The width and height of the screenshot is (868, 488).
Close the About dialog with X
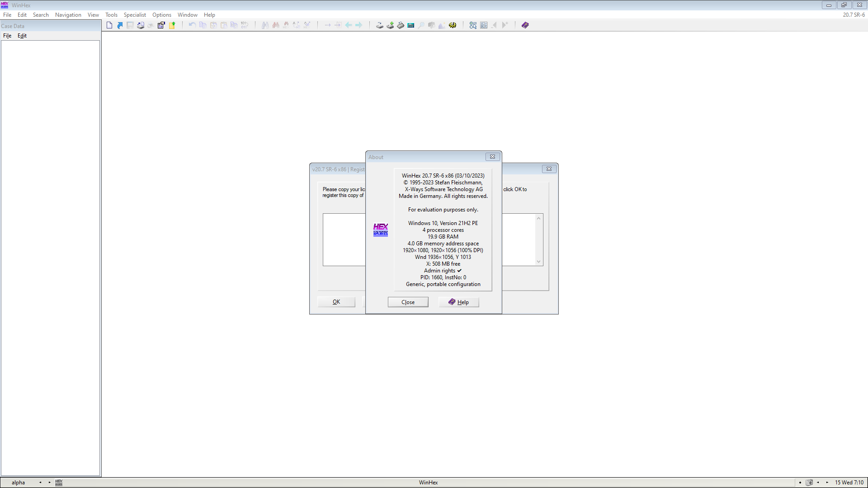(492, 157)
